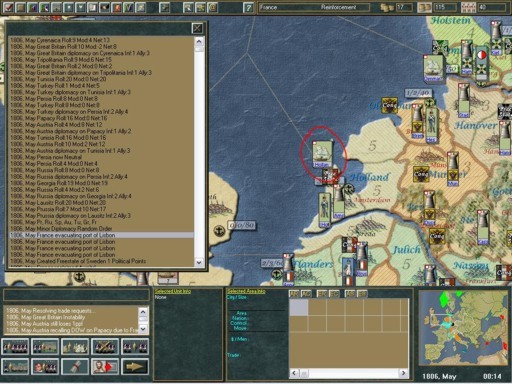Click the Julich province label
This screenshot has height=384, width=512.
click(407, 250)
